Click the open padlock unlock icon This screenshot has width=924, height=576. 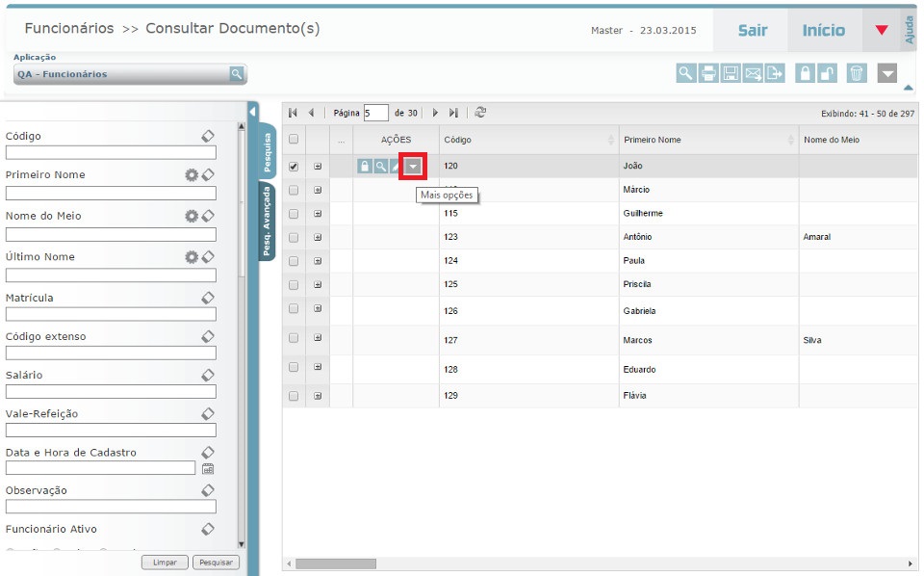click(827, 73)
